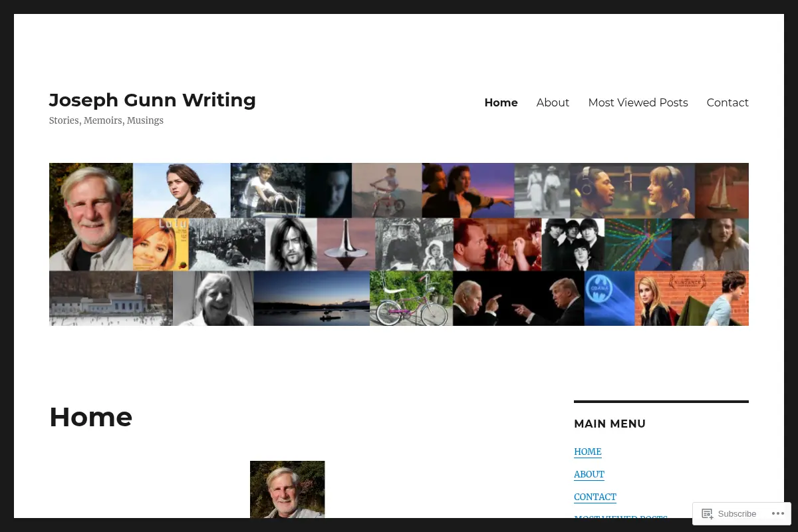This screenshot has width=798, height=532.
Task: Open the Joseph Gunn Writing site title
Action: click(x=152, y=100)
